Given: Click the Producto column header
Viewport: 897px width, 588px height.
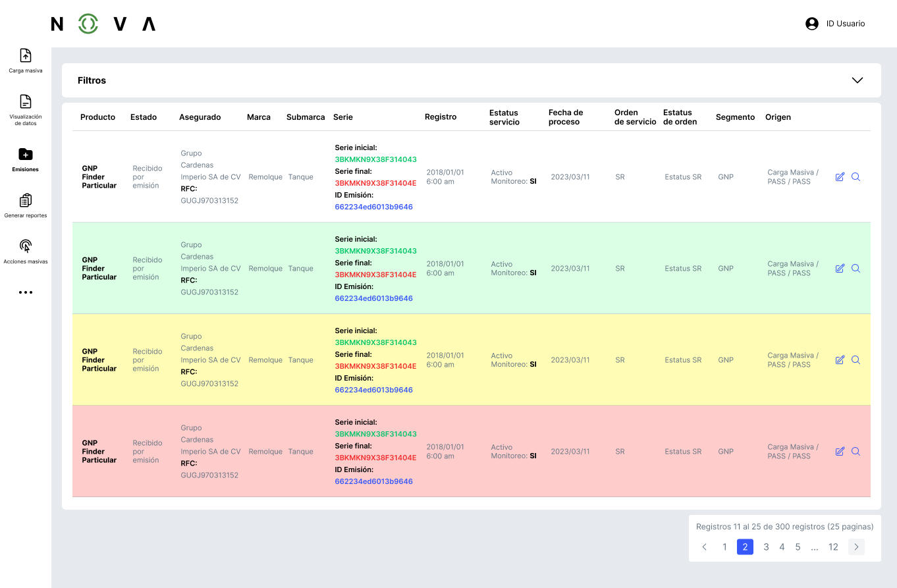Looking at the screenshot, I should coord(97,117).
